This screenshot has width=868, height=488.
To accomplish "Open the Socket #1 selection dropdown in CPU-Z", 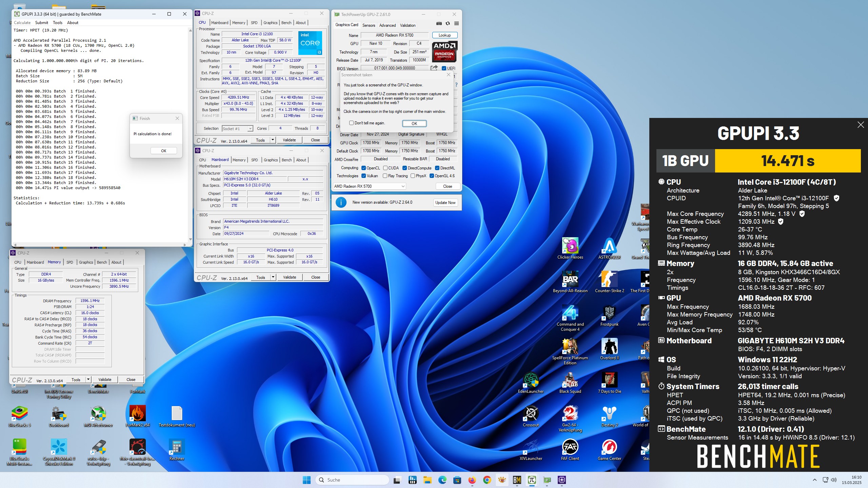I will point(237,128).
